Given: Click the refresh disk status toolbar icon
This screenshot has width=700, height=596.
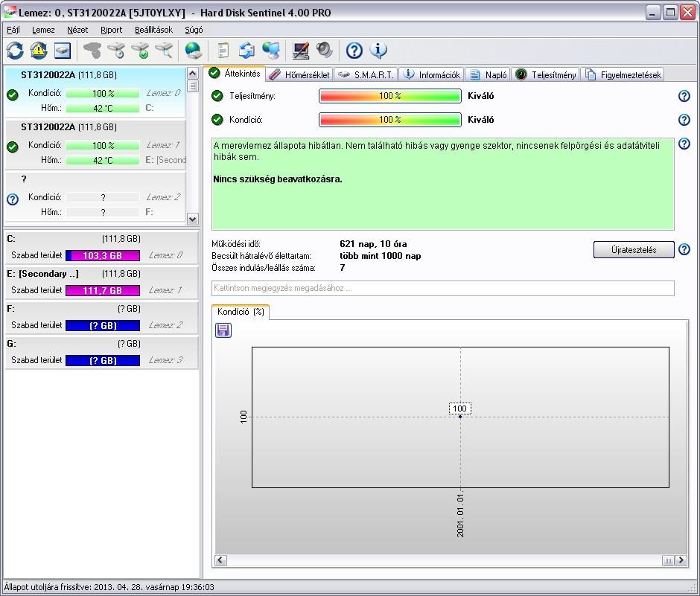Looking at the screenshot, I should point(15,51).
